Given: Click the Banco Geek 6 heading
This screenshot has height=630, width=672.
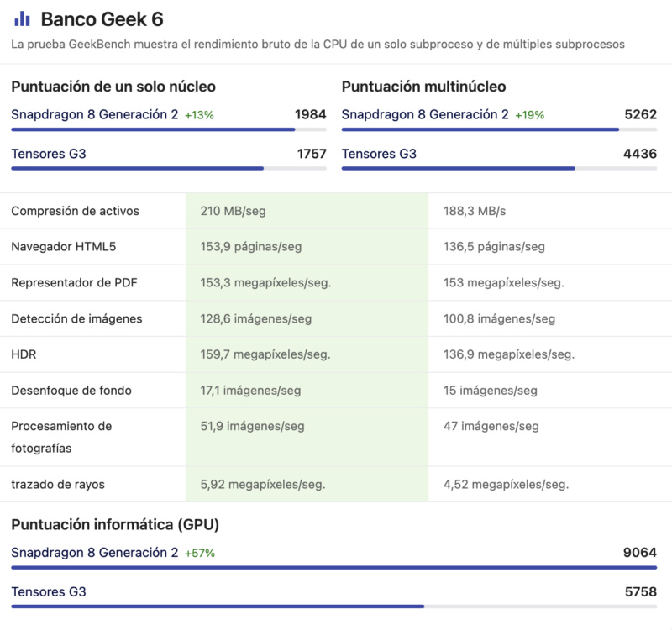Looking at the screenshot, I should pyautogui.click(x=102, y=19).
